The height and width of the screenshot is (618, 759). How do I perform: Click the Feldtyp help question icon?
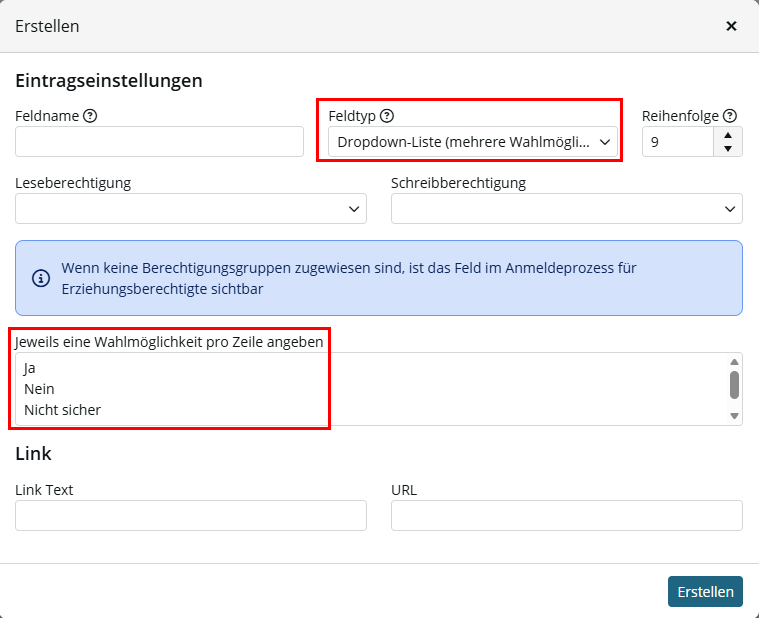point(387,116)
